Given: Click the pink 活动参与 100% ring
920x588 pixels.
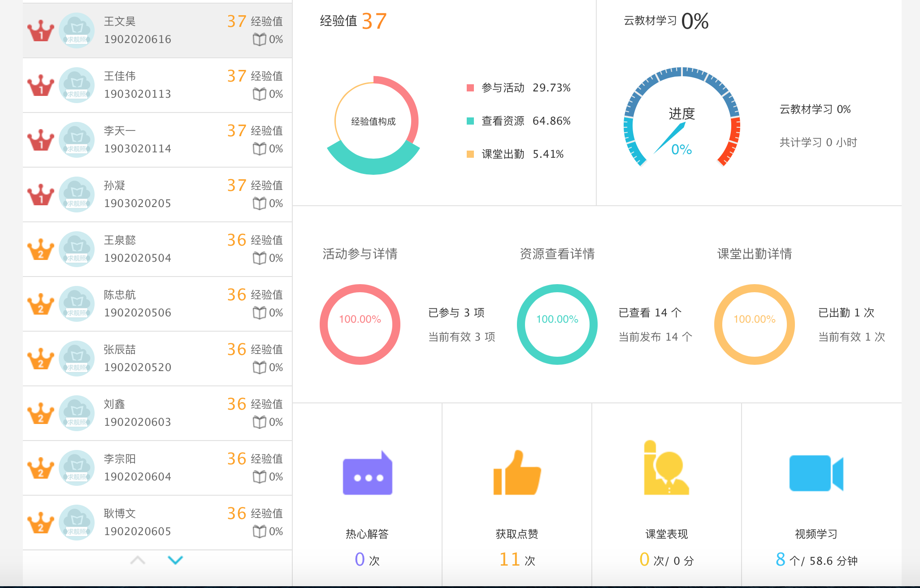Looking at the screenshot, I should click(x=360, y=324).
